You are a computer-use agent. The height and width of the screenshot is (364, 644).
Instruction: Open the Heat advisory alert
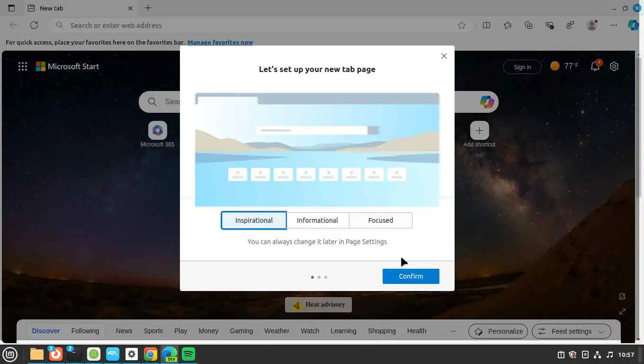coord(318,305)
